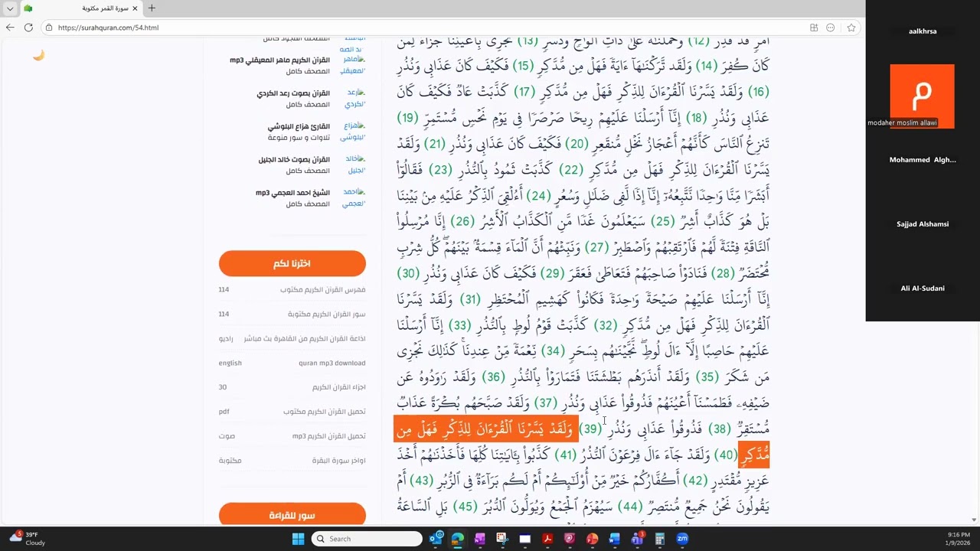Open القرآن بصوت رعد الكردي link

pos(293,93)
